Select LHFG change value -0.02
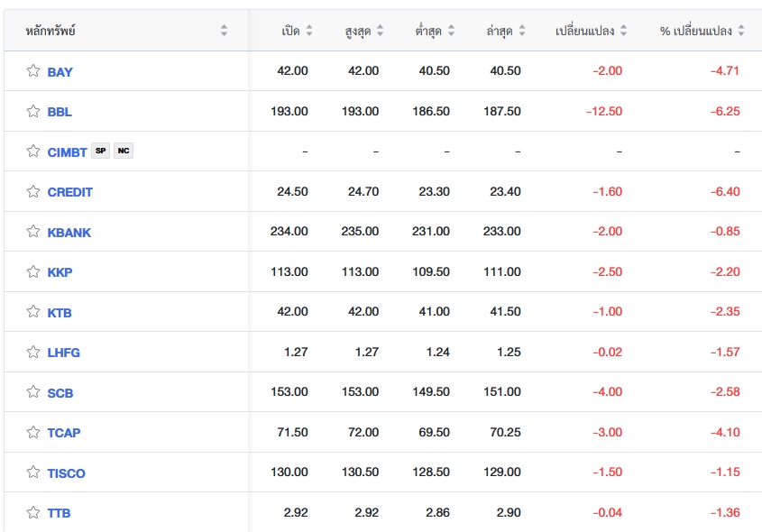 (x=608, y=352)
